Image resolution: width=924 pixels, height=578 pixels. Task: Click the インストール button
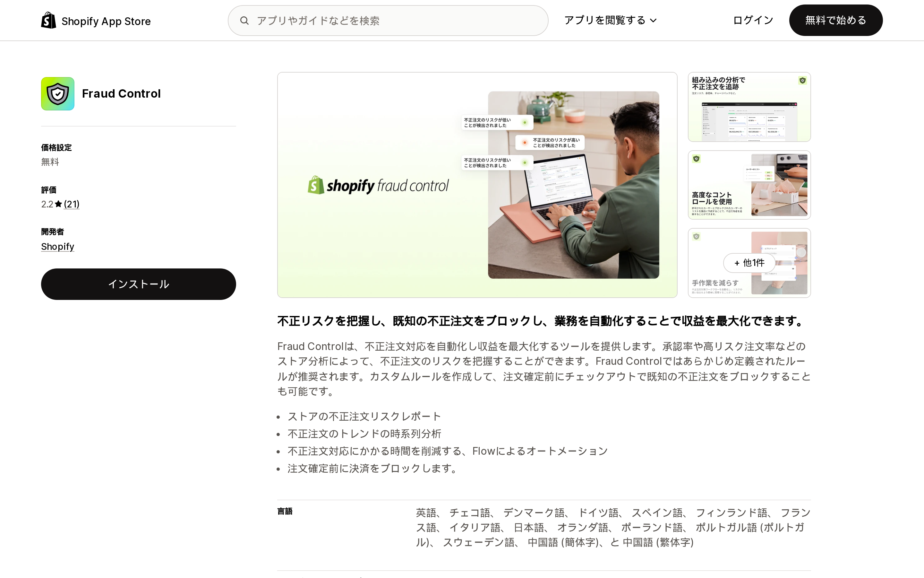point(139,284)
